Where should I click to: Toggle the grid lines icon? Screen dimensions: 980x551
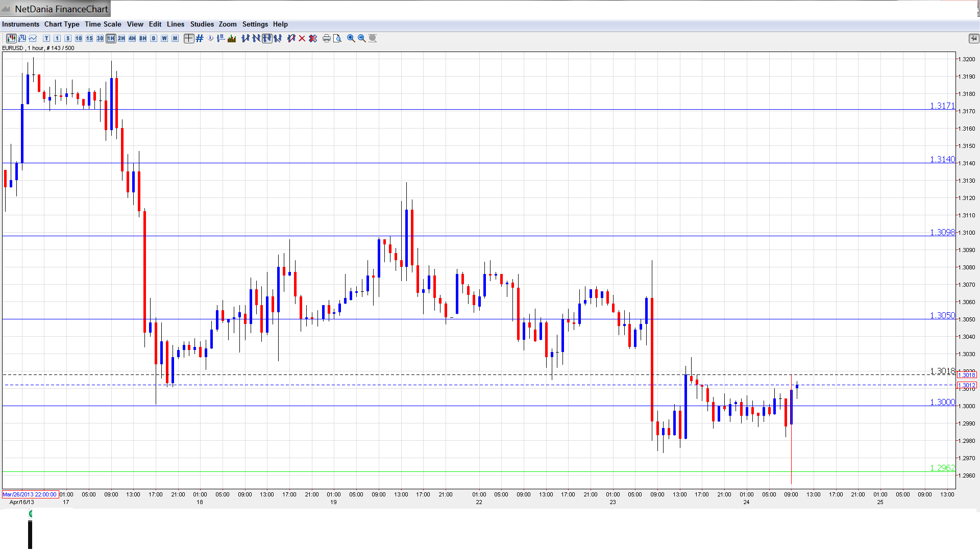[200, 38]
